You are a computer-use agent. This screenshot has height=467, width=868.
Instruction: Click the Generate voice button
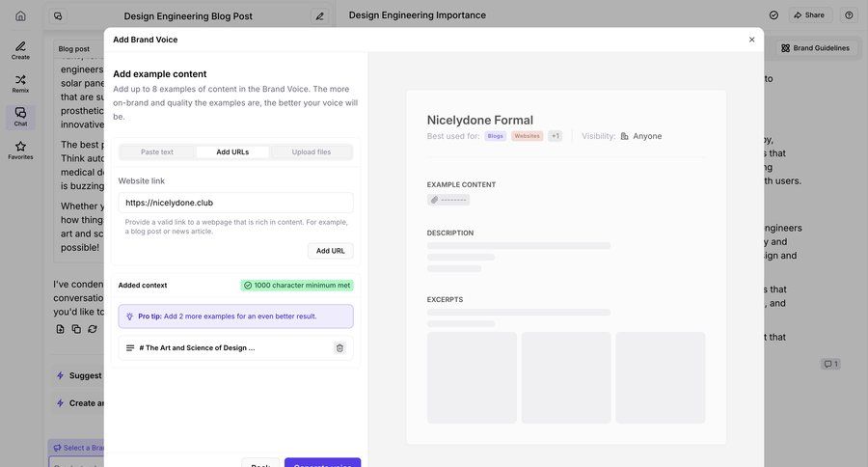click(323, 462)
